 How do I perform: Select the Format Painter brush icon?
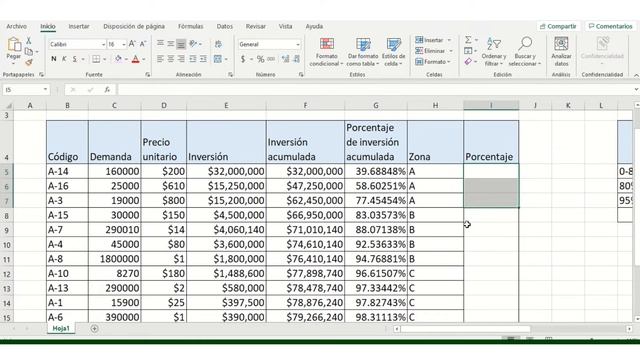point(29,62)
